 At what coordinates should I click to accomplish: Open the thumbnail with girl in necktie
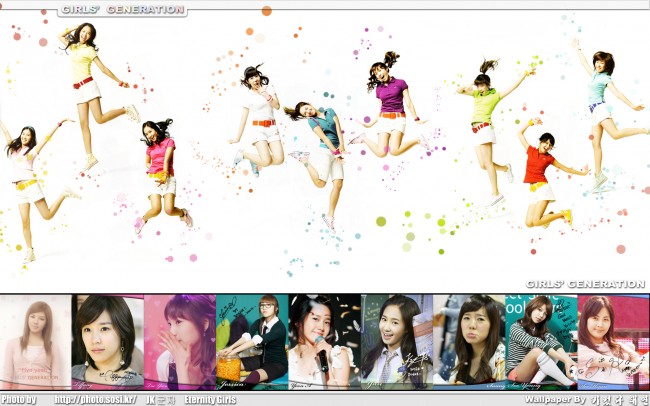(x=396, y=341)
